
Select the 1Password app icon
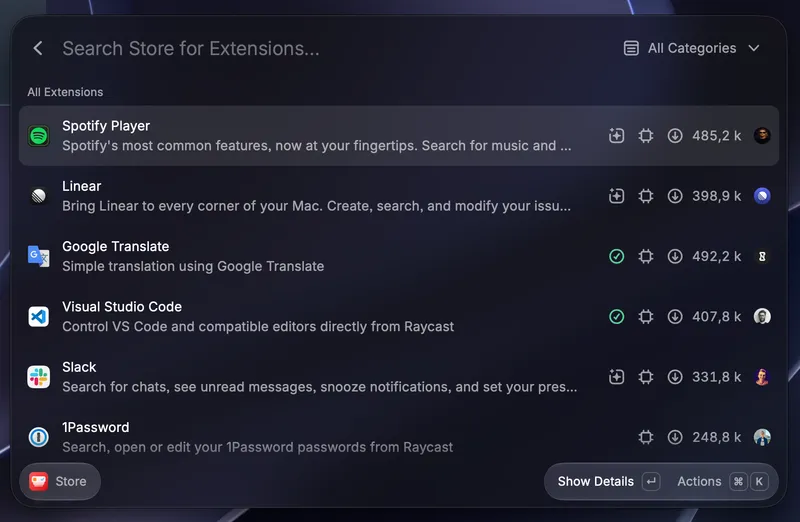(39, 437)
